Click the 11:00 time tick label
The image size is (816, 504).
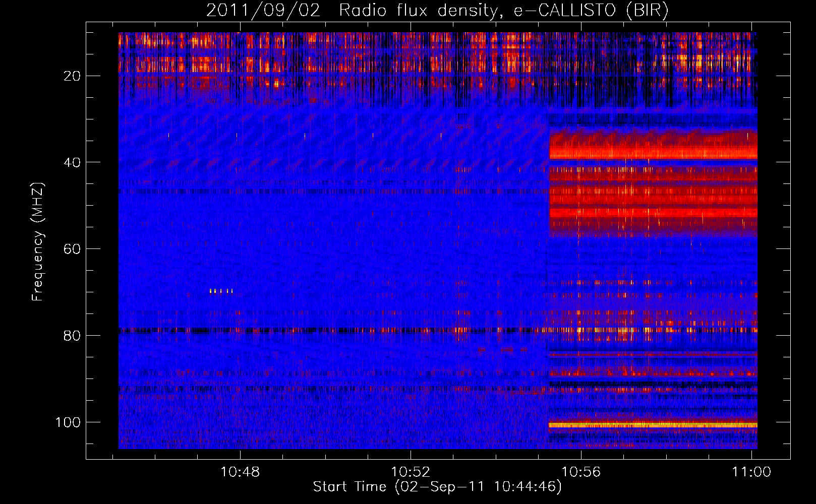tap(751, 472)
